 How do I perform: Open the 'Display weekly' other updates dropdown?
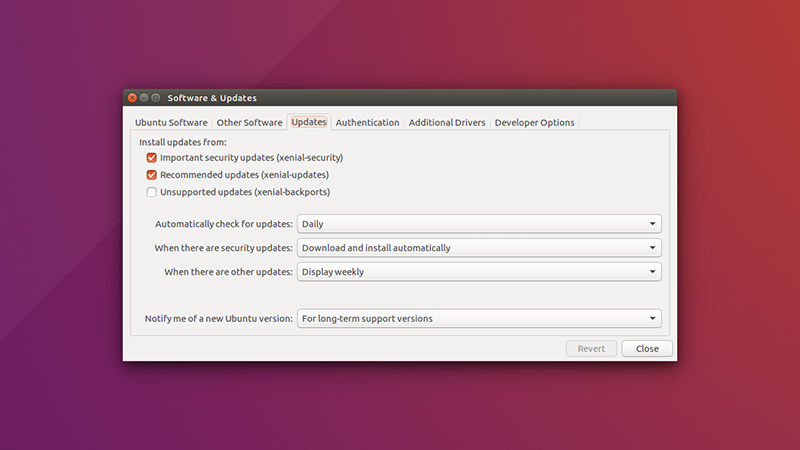tap(479, 272)
